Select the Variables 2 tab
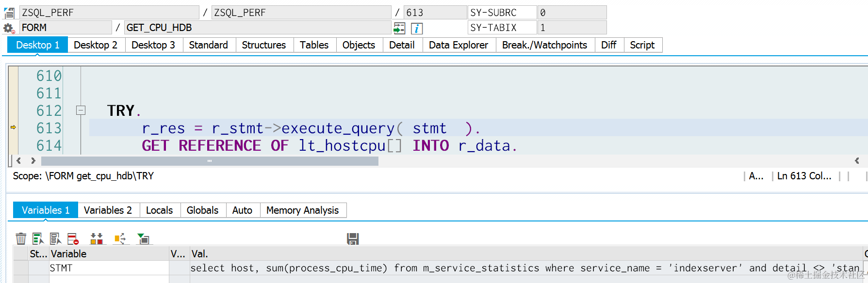Viewport: 868px width, 283px height. 108,210
